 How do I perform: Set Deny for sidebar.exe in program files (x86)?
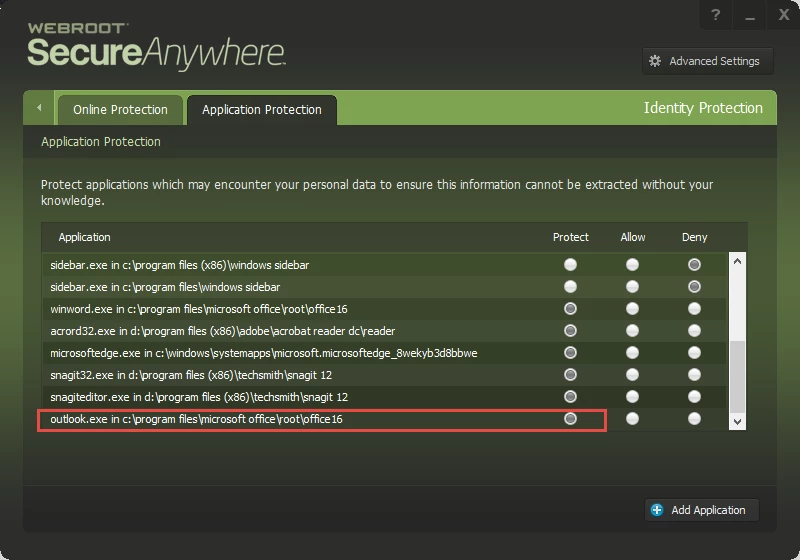(694, 265)
